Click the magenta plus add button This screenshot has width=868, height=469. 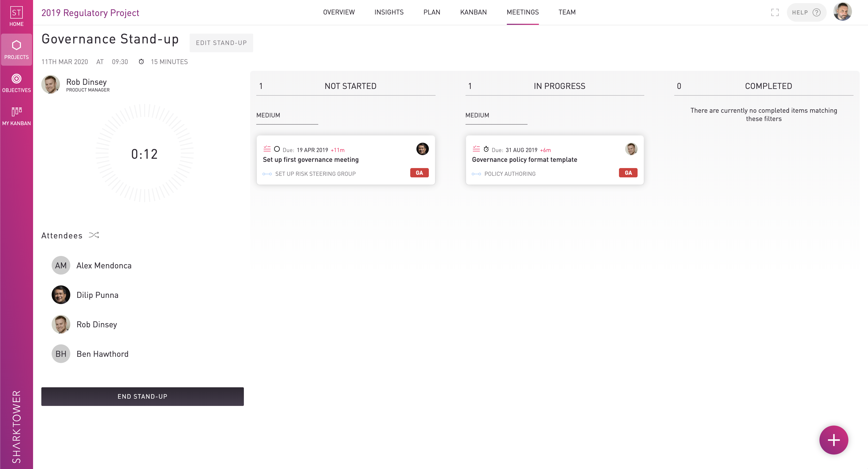tap(833, 440)
